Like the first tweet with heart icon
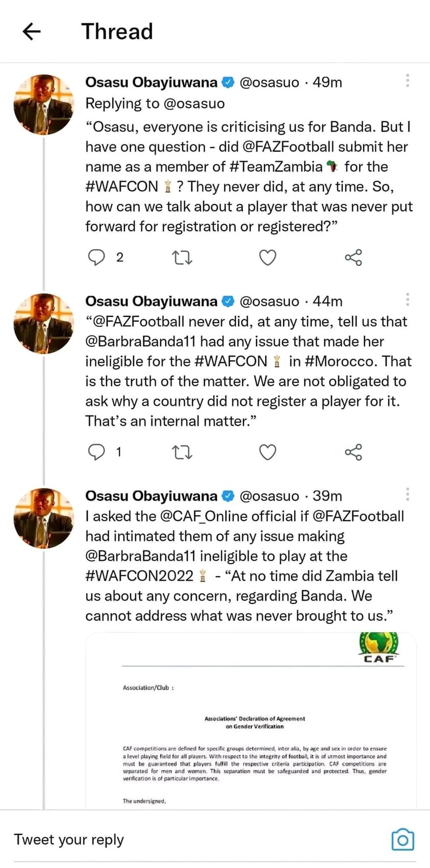The image size is (430, 868). click(268, 257)
